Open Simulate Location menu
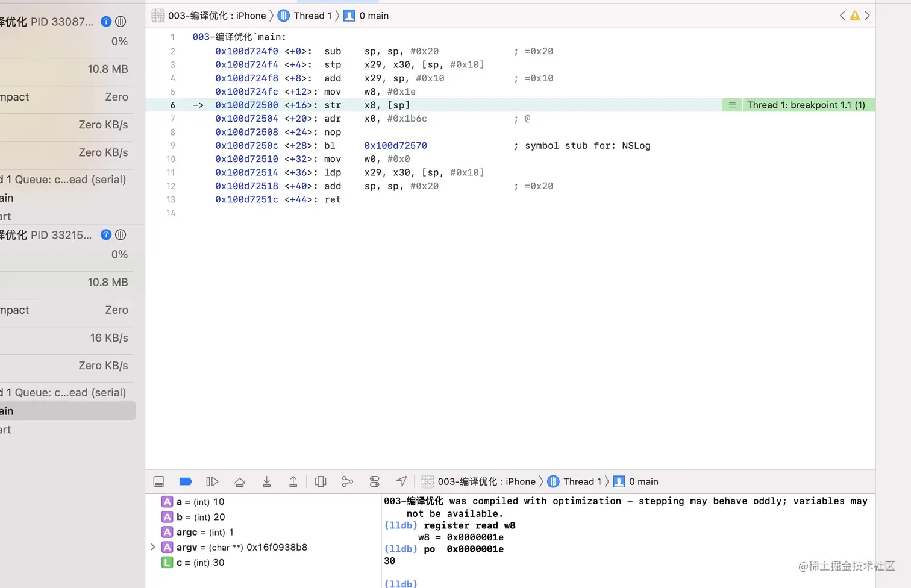Viewport: 911px width, 588px height. coord(401,481)
